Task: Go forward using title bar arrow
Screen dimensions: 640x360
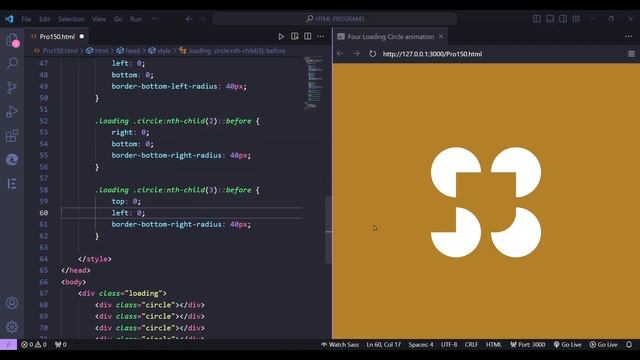Action: pyautogui.click(x=202, y=19)
